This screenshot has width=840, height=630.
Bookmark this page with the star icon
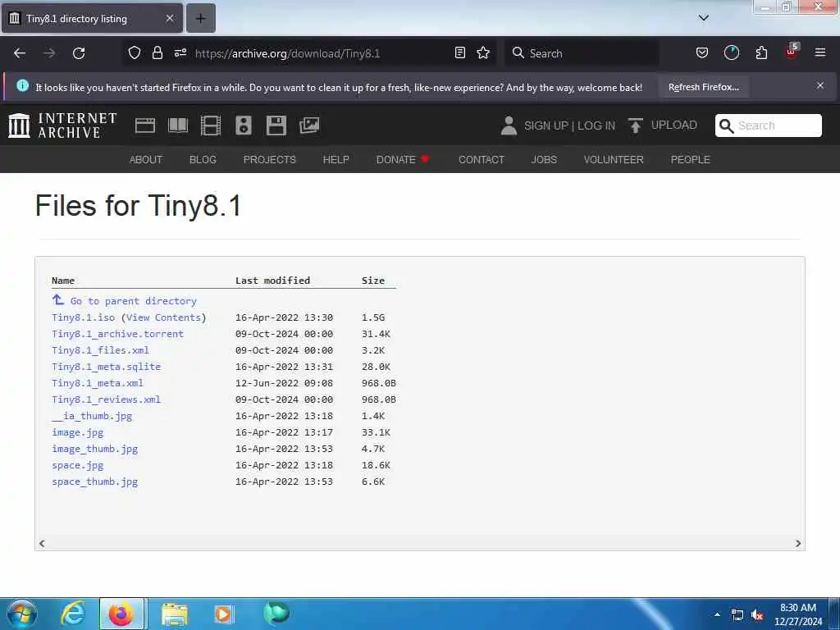(x=483, y=52)
